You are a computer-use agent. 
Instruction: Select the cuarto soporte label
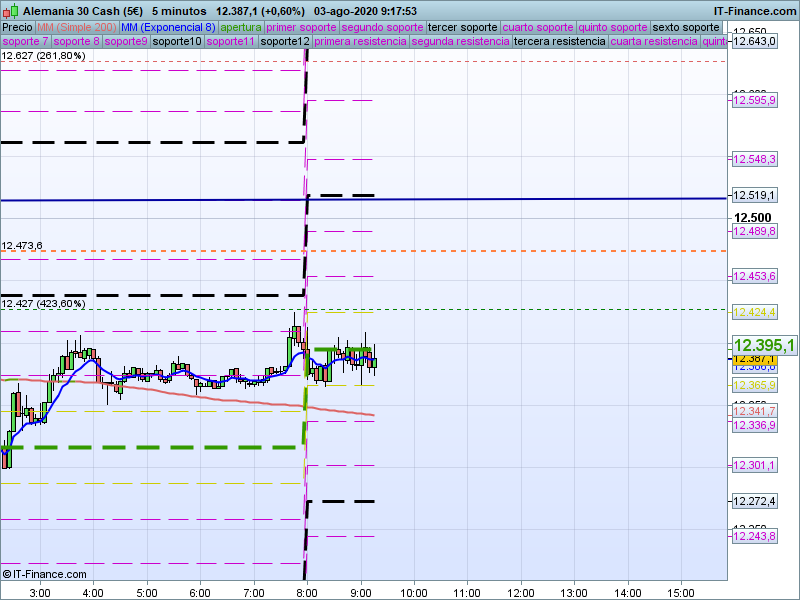(539, 27)
